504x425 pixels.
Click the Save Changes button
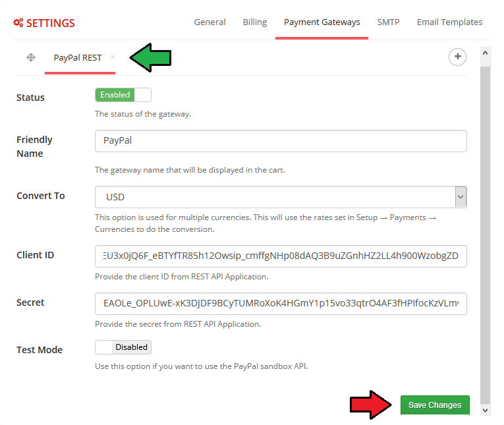pyautogui.click(x=435, y=405)
